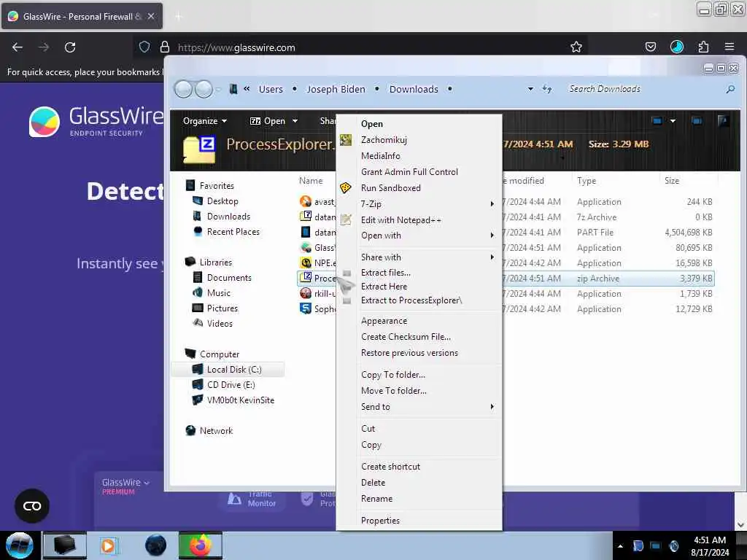Click avast installer file icon
The image size is (747, 560).
pos(306,201)
